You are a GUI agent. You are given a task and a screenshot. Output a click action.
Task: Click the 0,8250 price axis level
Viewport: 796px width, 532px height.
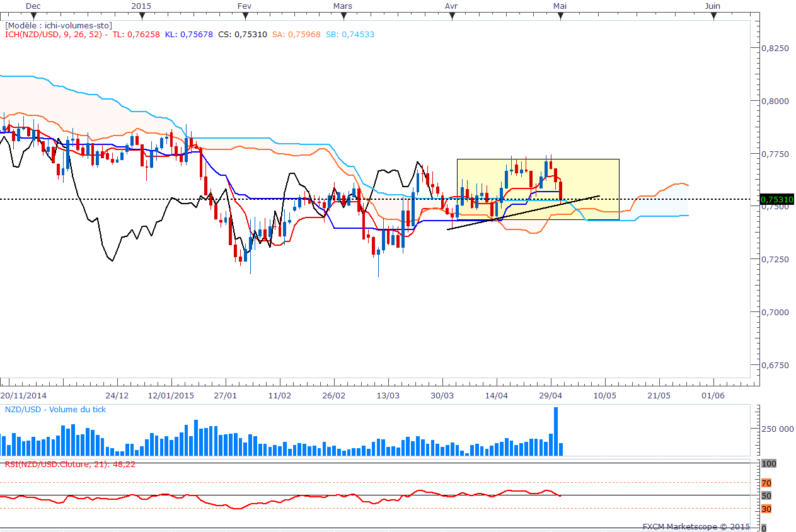coord(775,48)
